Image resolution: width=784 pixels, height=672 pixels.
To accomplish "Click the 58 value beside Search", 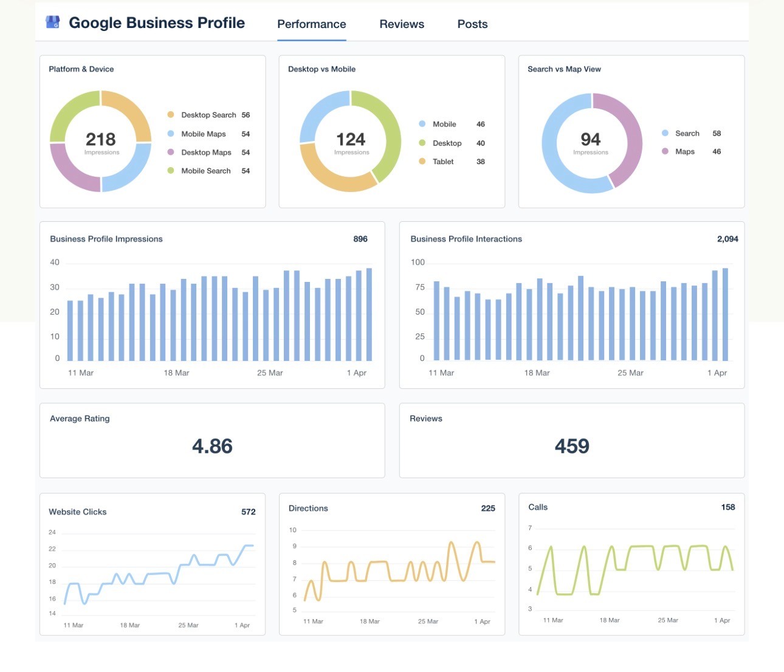I will coord(717,133).
